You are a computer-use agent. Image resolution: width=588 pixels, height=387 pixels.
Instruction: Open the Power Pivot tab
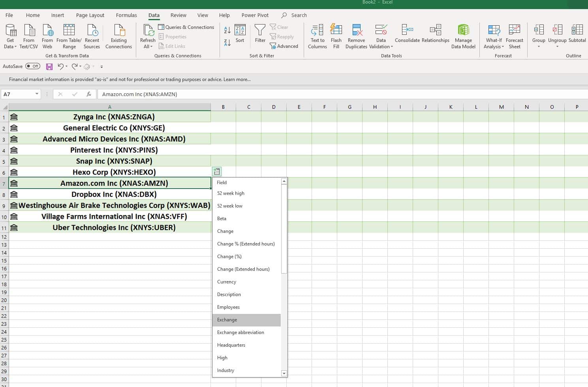tap(255, 15)
